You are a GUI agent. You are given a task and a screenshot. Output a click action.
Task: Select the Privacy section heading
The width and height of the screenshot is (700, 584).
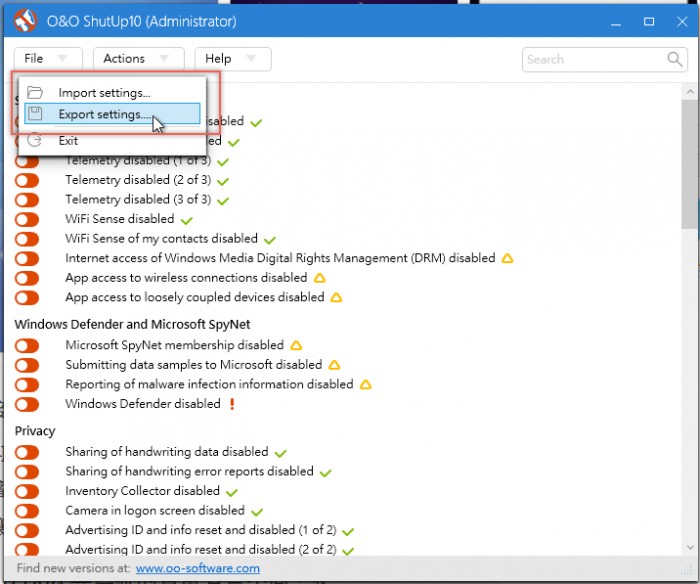pyautogui.click(x=35, y=431)
